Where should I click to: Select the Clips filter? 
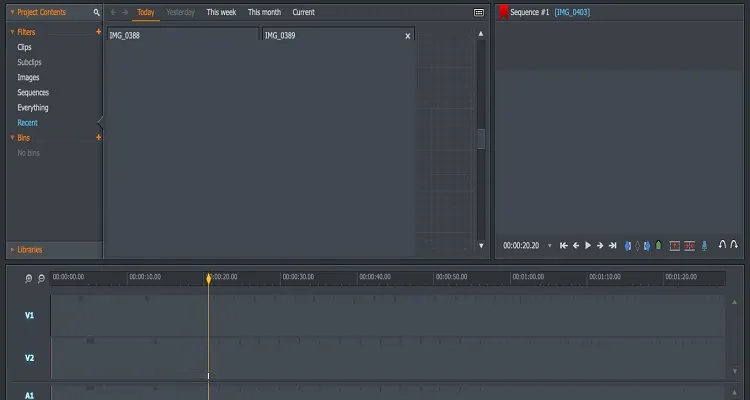click(24, 47)
